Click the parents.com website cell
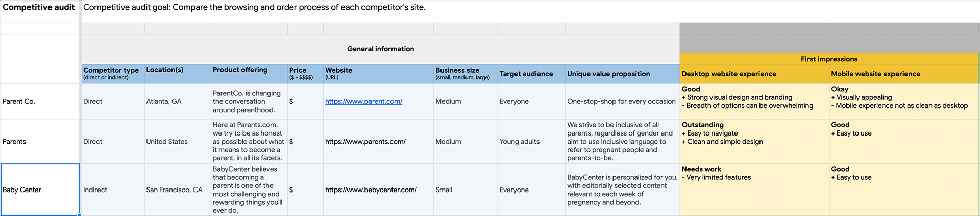Screen dimensions: 980x216 (x=378, y=141)
